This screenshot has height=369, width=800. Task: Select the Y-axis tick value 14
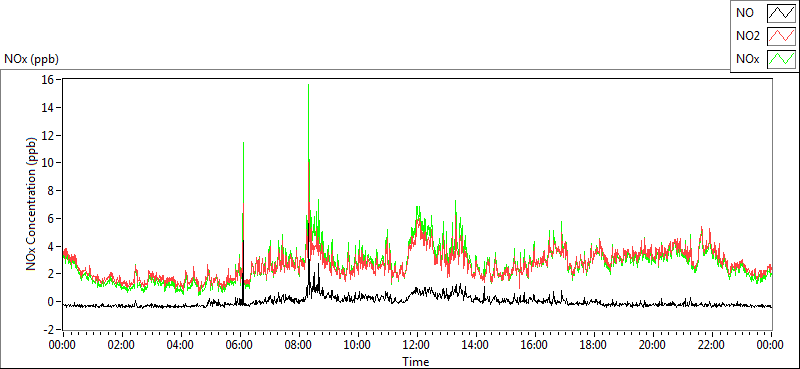point(48,107)
